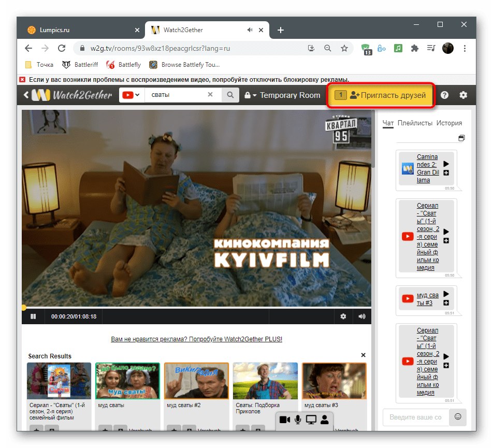Click the address bar URL
Screen dimensions: 493x448
[x=160, y=48]
